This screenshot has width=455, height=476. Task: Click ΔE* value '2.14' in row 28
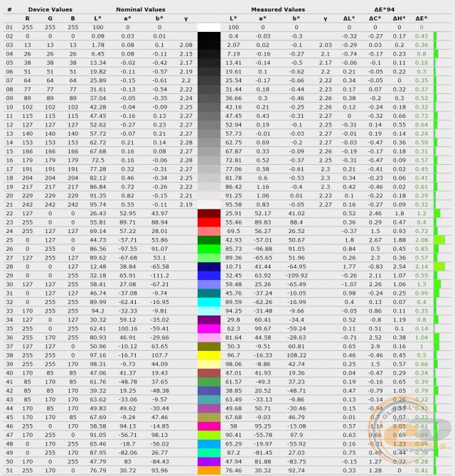pos(422,266)
